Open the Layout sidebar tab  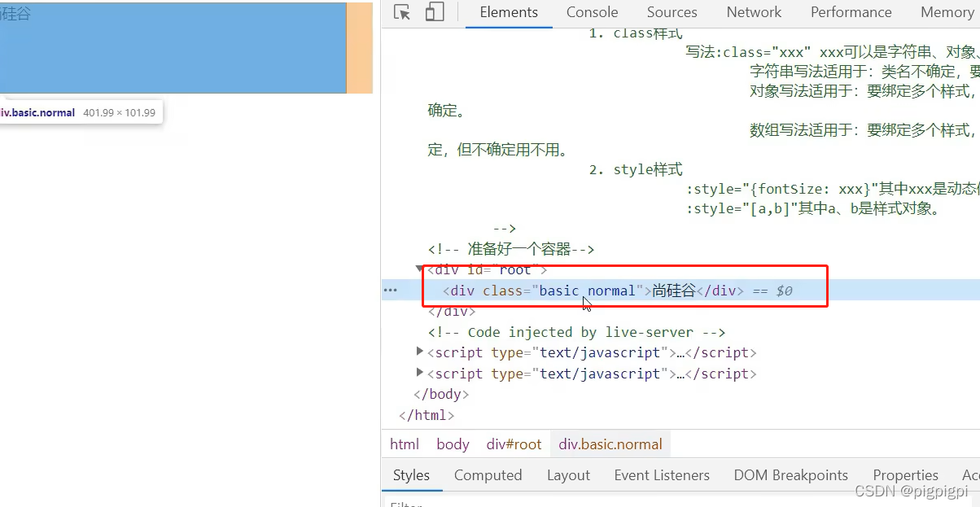point(568,475)
